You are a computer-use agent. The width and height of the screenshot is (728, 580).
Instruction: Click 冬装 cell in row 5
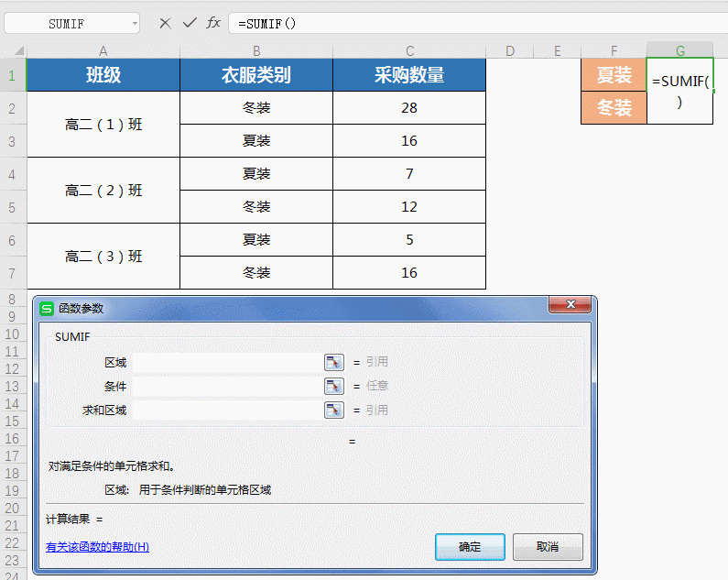256,207
